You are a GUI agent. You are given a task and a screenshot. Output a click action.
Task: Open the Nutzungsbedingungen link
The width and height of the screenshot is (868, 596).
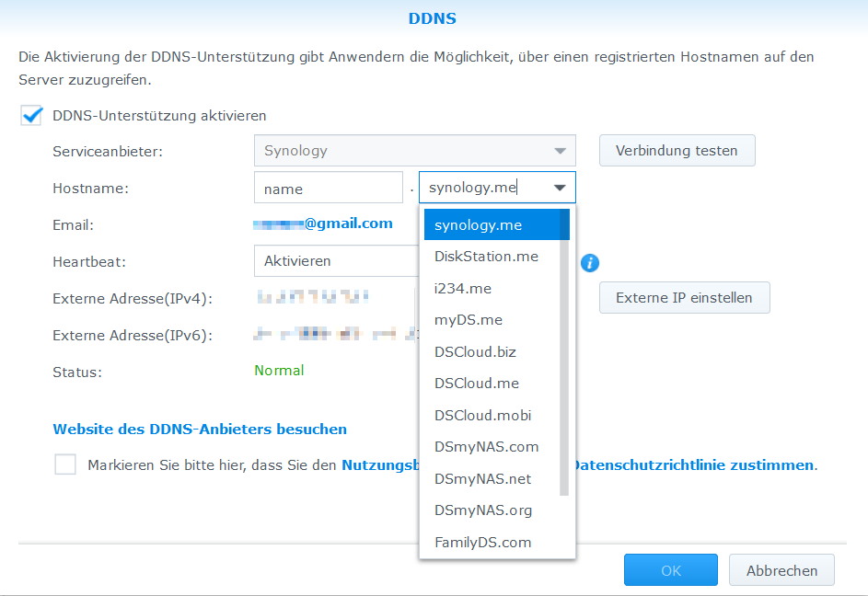[381, 464]
